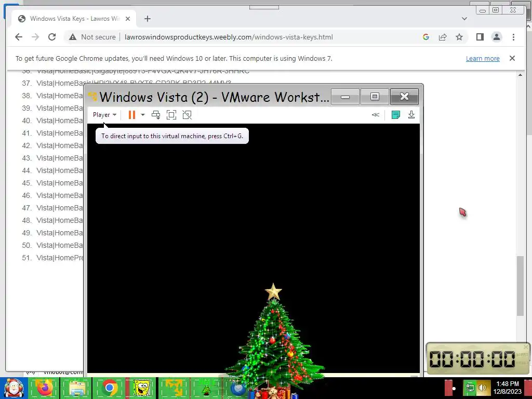Click the stopwatch gadget 00:00:00 display

[472, 359]
